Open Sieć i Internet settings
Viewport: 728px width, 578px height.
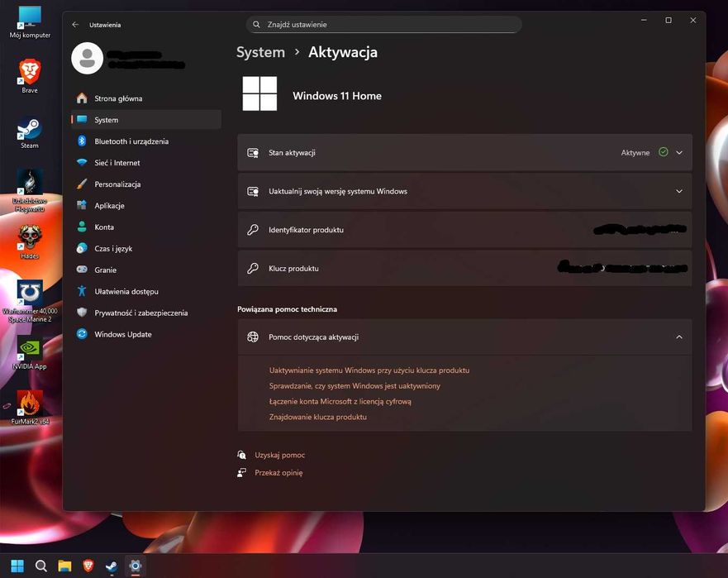point(145,163)
